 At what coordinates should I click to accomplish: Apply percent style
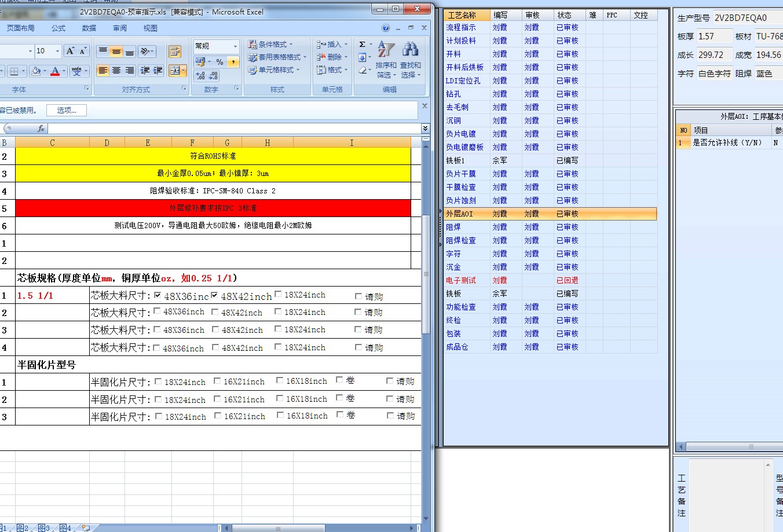click(219, 61)
